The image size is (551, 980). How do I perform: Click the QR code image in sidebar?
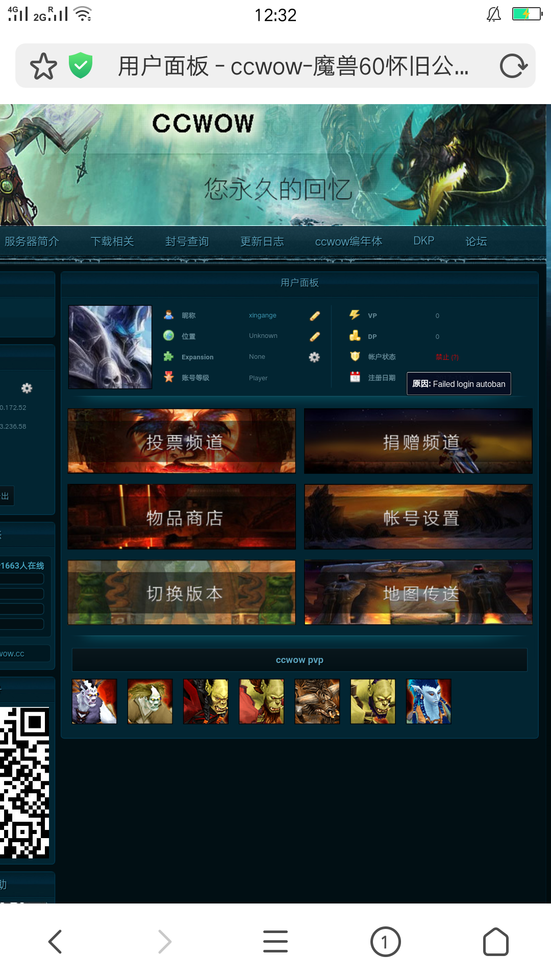(24, 782)
